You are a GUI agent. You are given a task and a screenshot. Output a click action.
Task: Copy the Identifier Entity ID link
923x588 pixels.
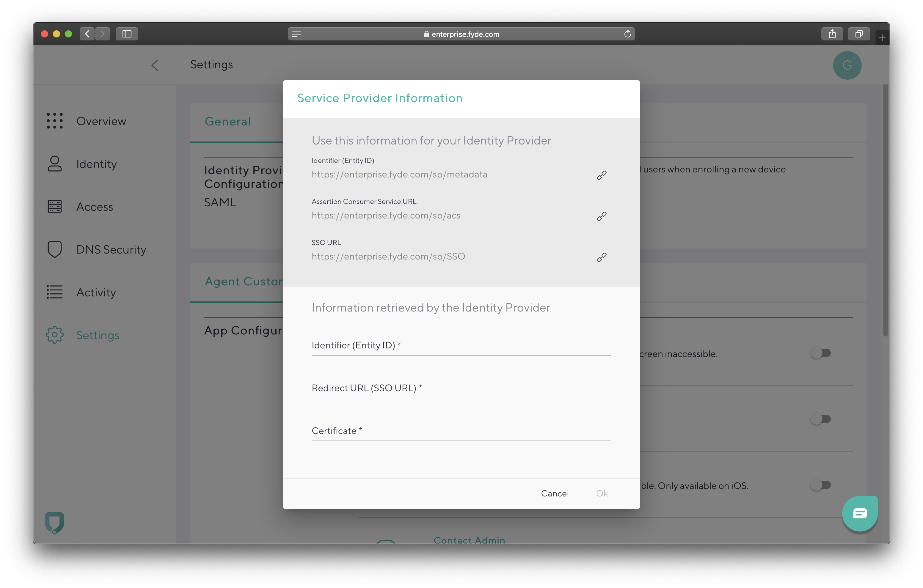coord(601,175)
